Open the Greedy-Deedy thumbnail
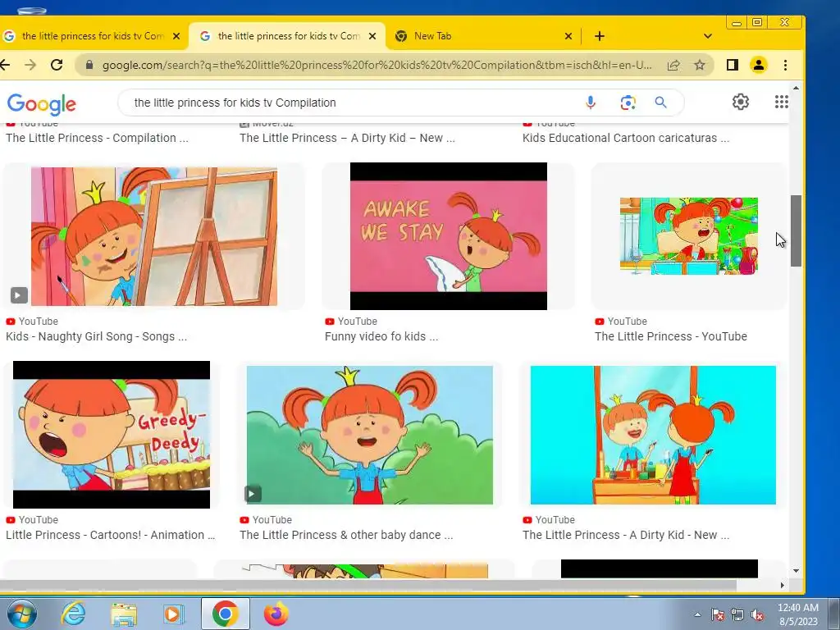This screenshot has height=630, width=840. (x=112, y=435)
